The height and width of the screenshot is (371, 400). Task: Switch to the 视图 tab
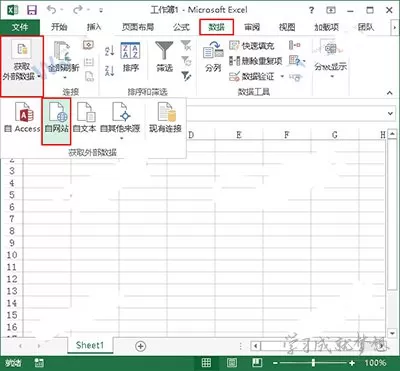pos(287,27)
